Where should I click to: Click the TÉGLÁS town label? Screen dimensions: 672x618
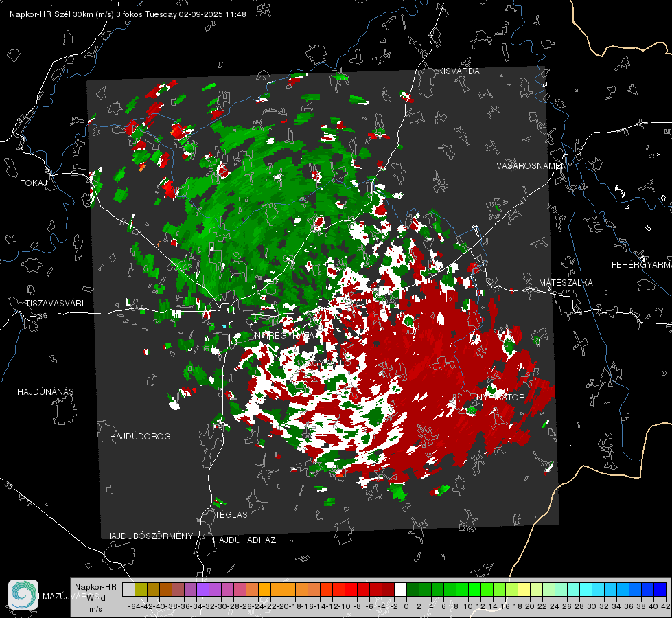[231, 515]
